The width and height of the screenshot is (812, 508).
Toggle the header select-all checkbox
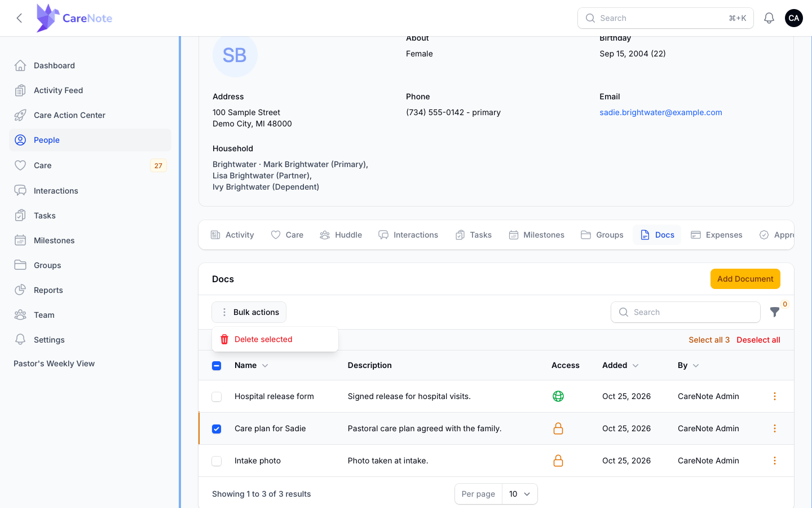click(217, 366)
